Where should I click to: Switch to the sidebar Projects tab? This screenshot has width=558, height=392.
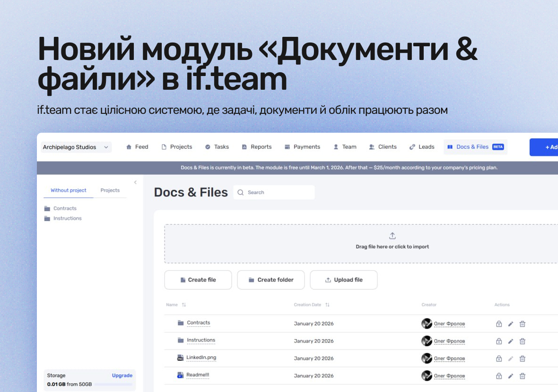point(110,190)
